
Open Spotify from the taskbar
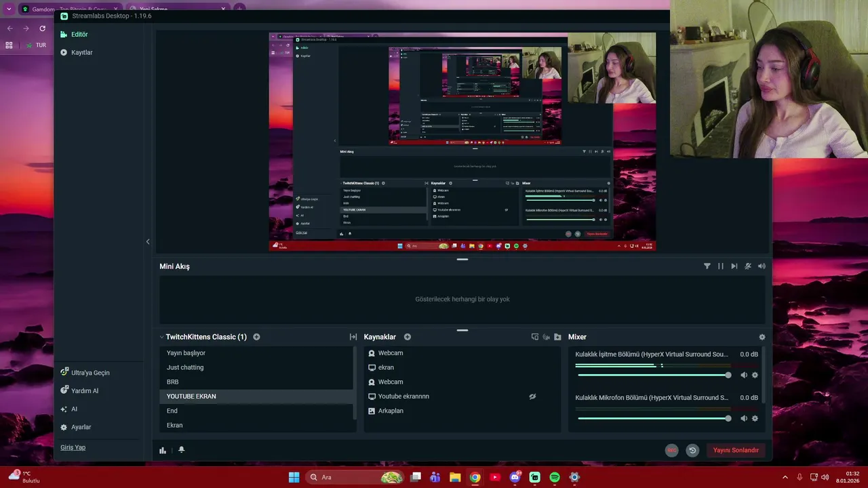555,477
